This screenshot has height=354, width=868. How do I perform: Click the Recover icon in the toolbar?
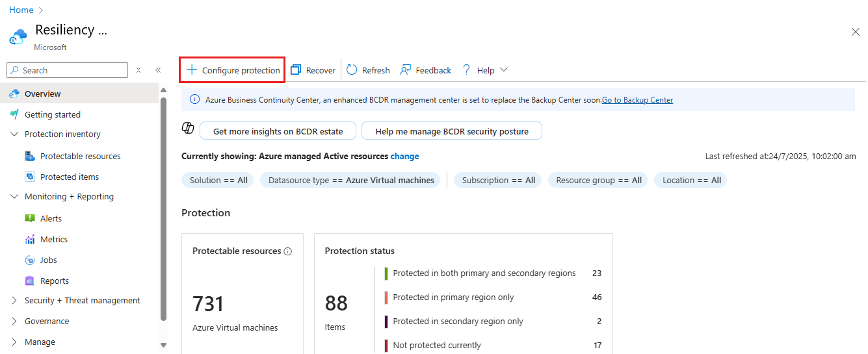point(296,70)
